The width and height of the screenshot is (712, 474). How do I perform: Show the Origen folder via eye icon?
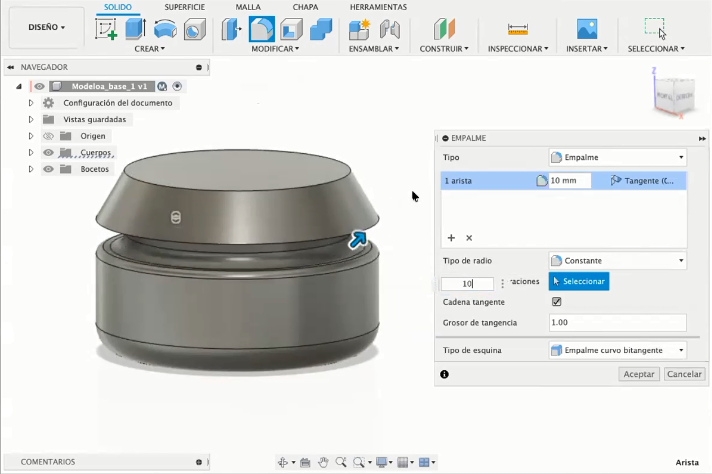click(x=47, y=136)
